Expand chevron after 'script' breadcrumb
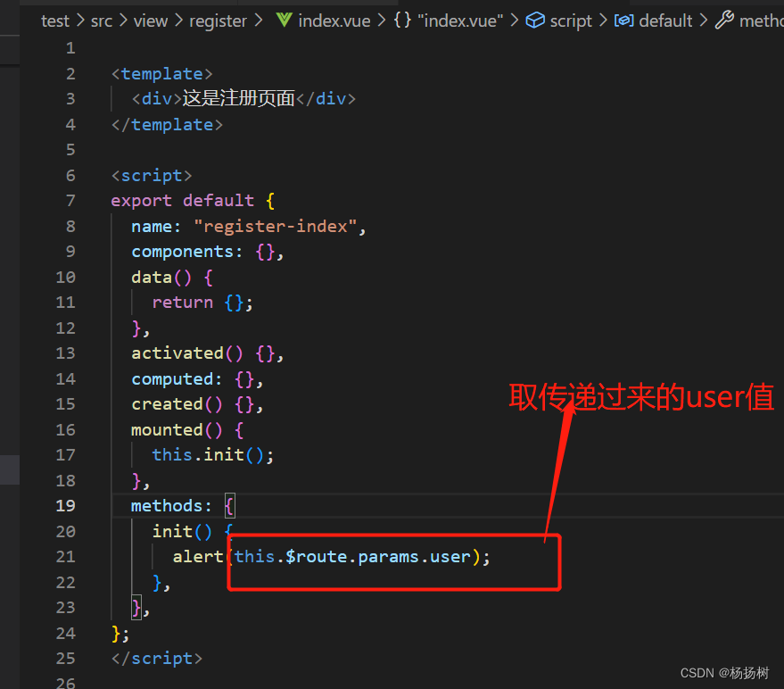 click(604, 21)
